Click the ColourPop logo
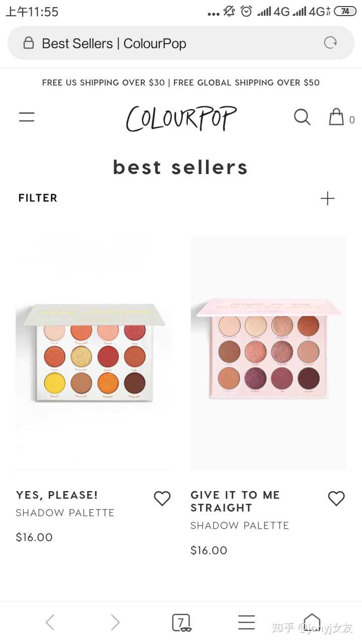The height and width of the screenshot is (644, 362). pyautogui.click(x=181, y=118)
